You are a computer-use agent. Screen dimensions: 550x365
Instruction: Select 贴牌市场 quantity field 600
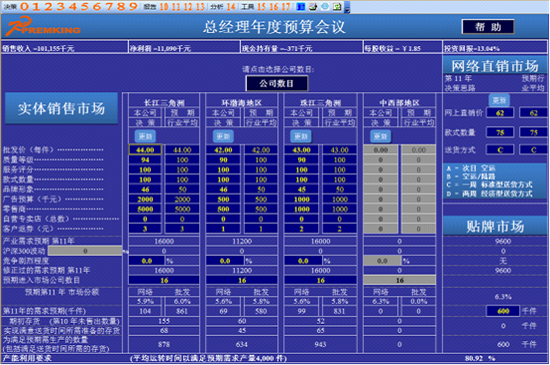tap(503, 311)
